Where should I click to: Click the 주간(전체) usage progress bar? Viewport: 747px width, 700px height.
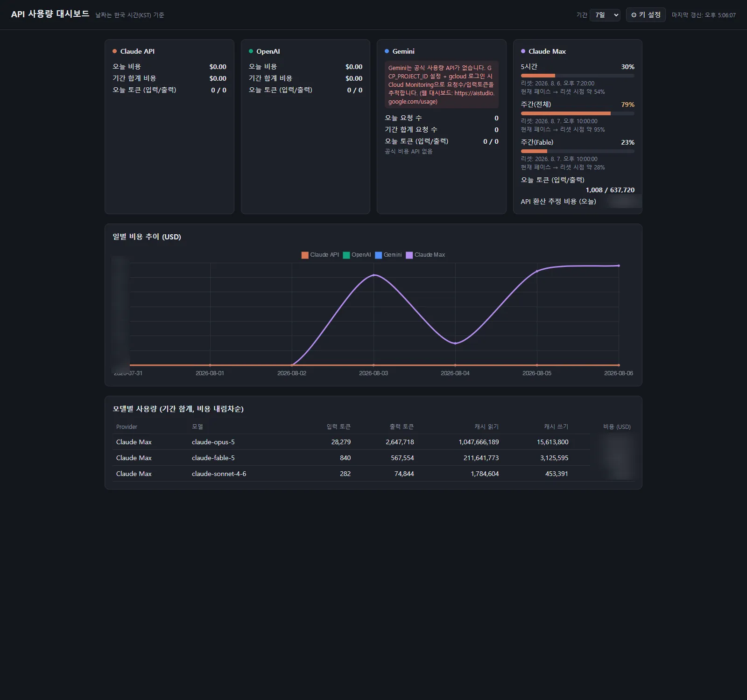[578, 113]
